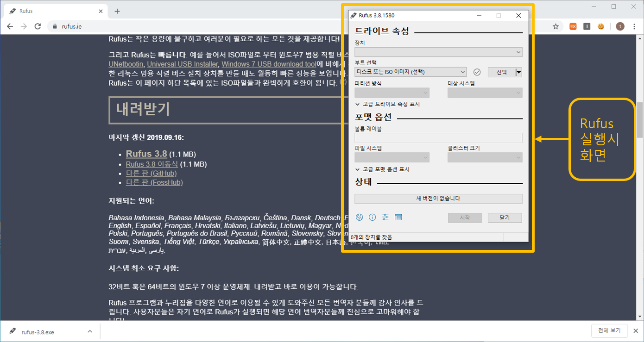Open the Chrome profile avatar
The height and width of the screenshot is (342, 644).
coord(620,26)
